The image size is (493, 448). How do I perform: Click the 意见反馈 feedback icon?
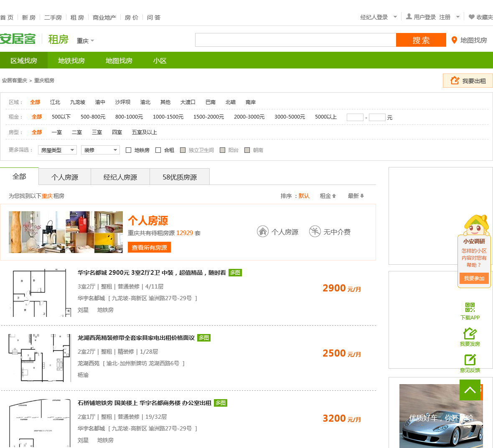pos(470,360)
